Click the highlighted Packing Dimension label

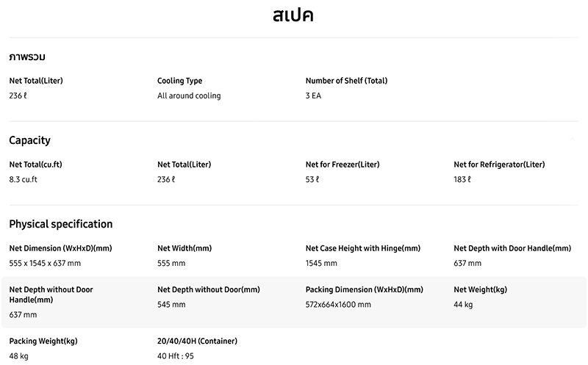point(364,289)
